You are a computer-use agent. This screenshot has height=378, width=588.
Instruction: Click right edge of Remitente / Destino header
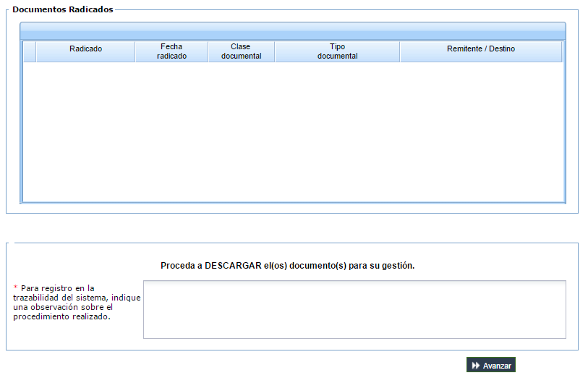562,51
